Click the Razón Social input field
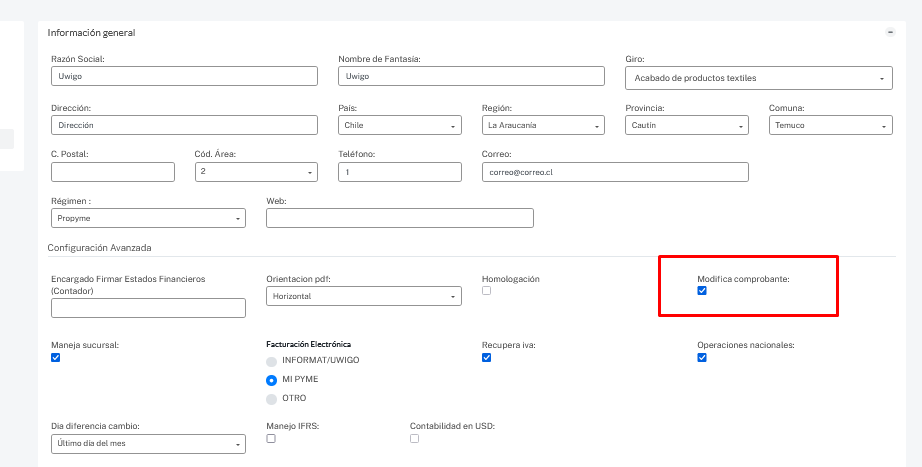922x467 pixels. [184, 76]
